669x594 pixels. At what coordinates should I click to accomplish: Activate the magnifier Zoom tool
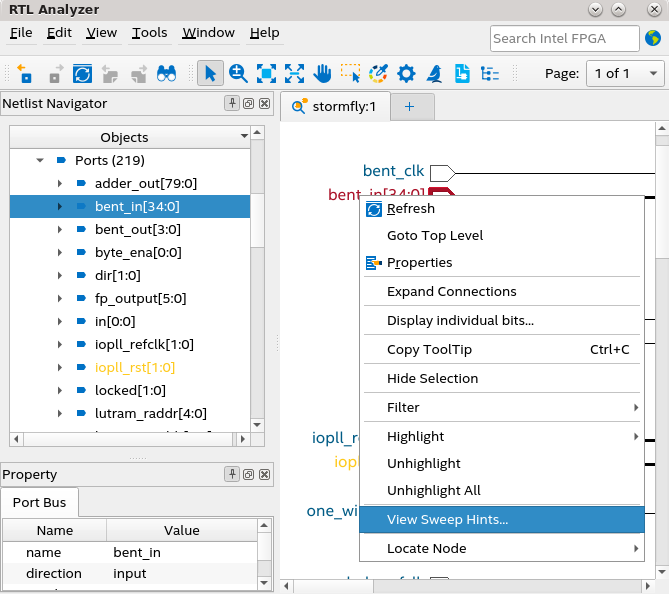tap(238, 73)
